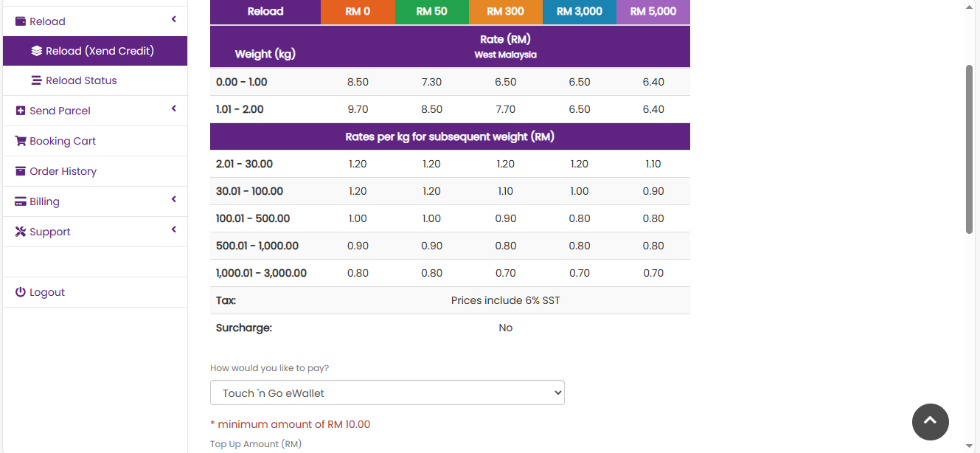The width and height of the screenshot is (980, 453).
Task: Click the tools icon beside Support
Action: click(x=21, y=232)
